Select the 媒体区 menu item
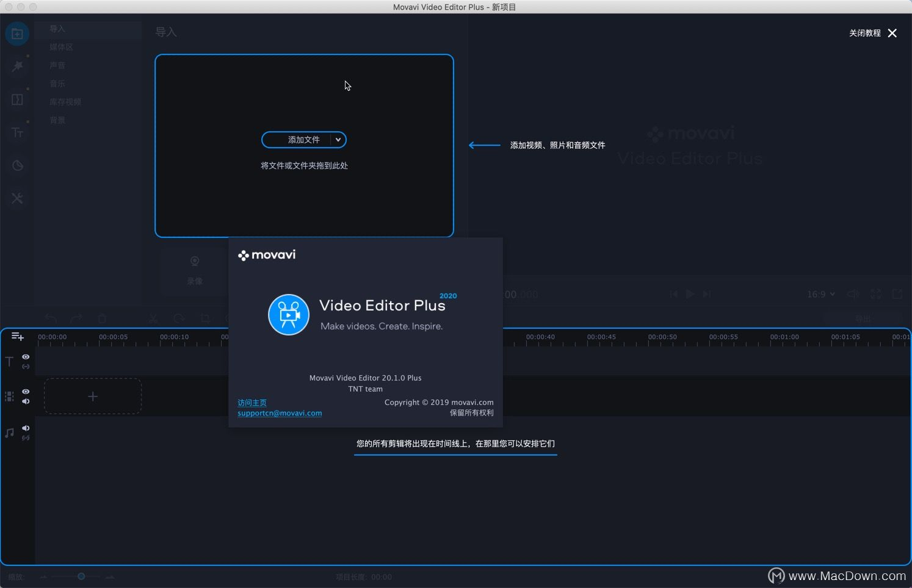The height and width of the screenshot is (588, 912). [61, 47]
